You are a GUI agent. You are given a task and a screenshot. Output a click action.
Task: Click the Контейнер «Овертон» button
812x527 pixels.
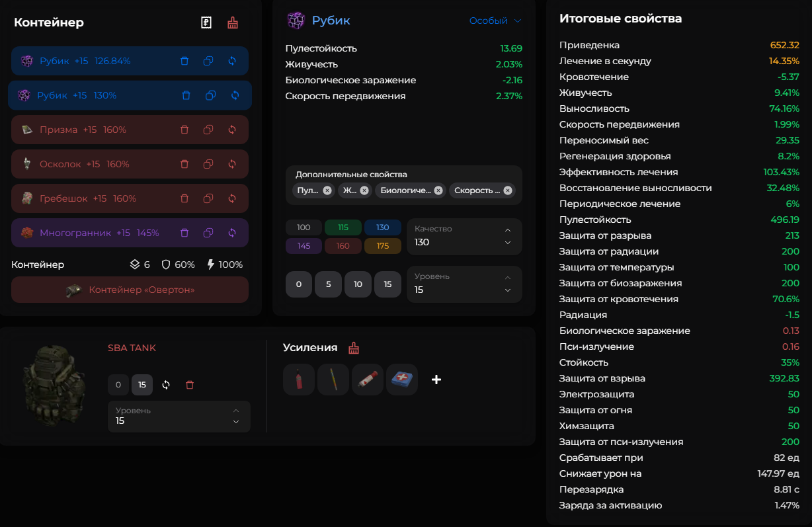pyautogui.click(x=130, y=290)
